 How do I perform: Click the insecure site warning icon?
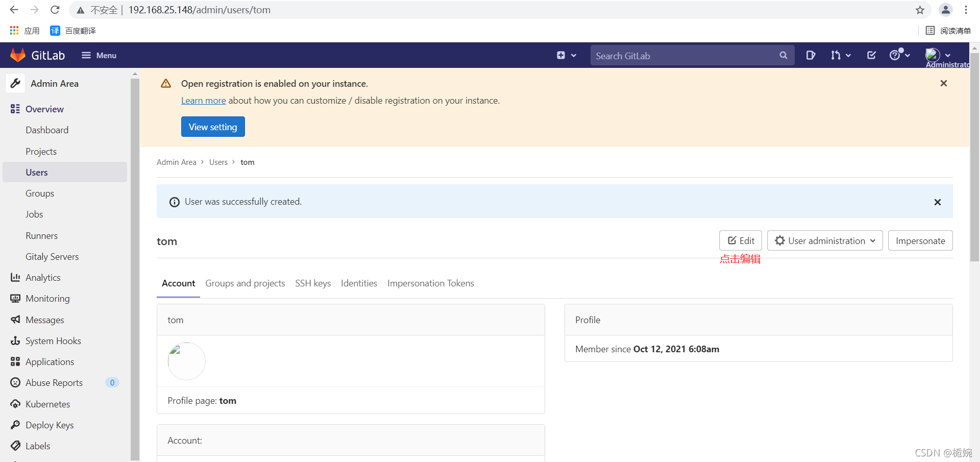click(81, 10)
